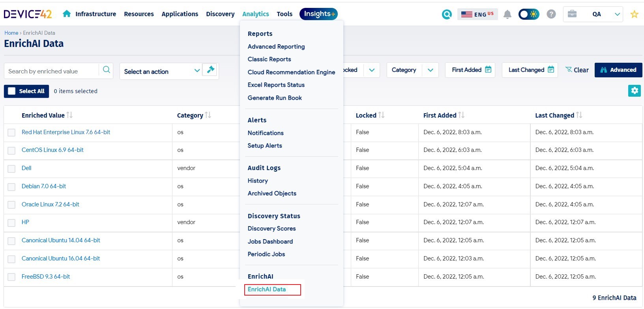The image size is (644, 309).
Task: Open the Red Hat Enterprise Linux 7.6 link
Action: click(x=66, y=132)
